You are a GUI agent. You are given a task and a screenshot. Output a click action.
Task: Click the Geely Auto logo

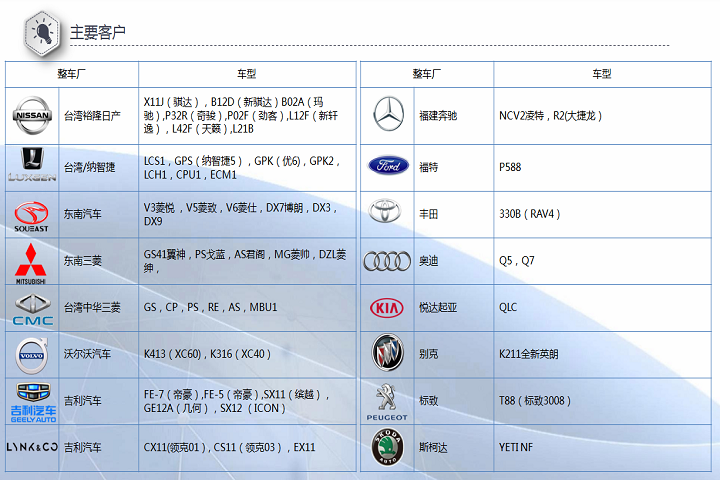[32, 401]
